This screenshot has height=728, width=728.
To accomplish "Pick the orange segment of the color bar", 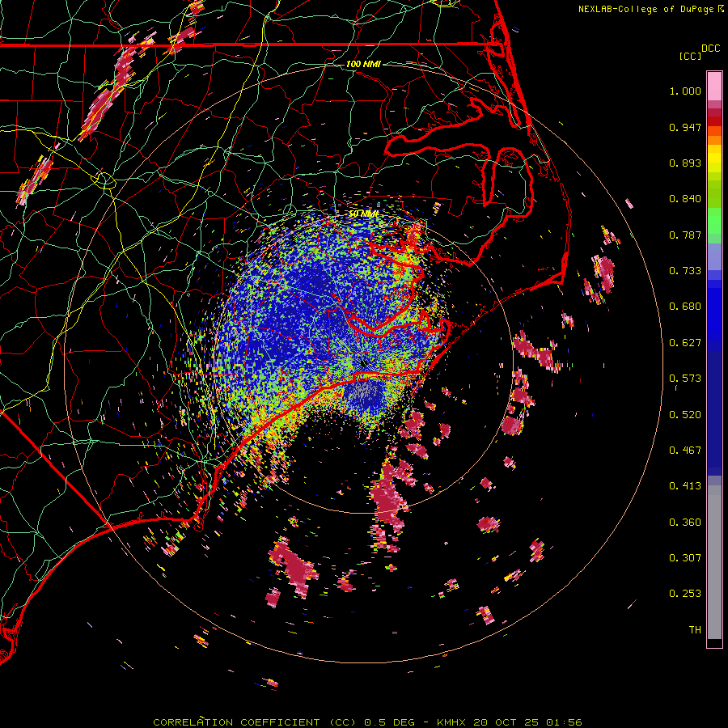I will [714, 140].
